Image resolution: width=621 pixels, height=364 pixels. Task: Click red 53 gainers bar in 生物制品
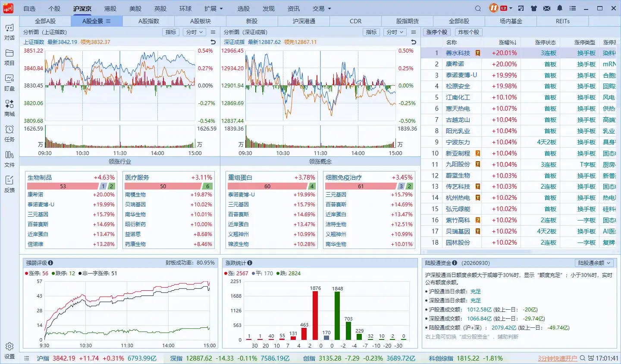pyautogui.click(x=63, y=186)
